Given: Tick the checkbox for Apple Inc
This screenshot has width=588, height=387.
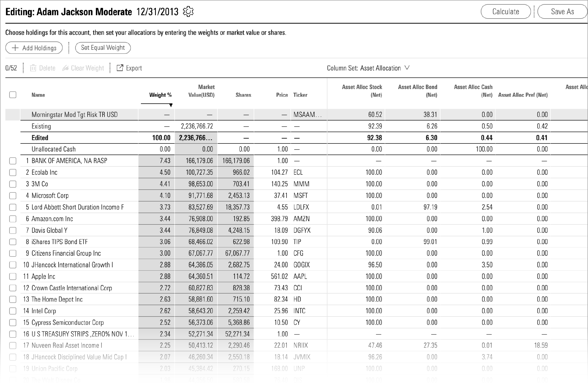Looking at the screenshot, I should click(13, 276).
